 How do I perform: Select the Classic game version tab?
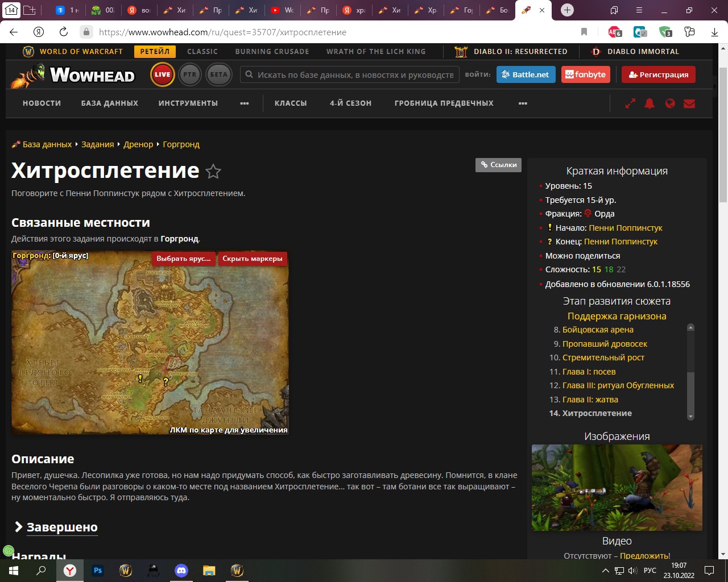[202, 51]
